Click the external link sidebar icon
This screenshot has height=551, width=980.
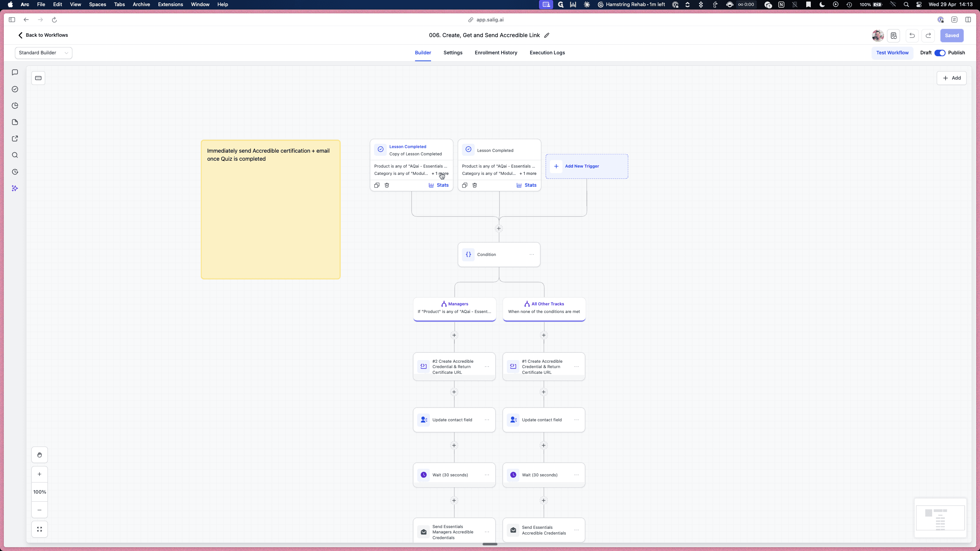coord(15,139)
